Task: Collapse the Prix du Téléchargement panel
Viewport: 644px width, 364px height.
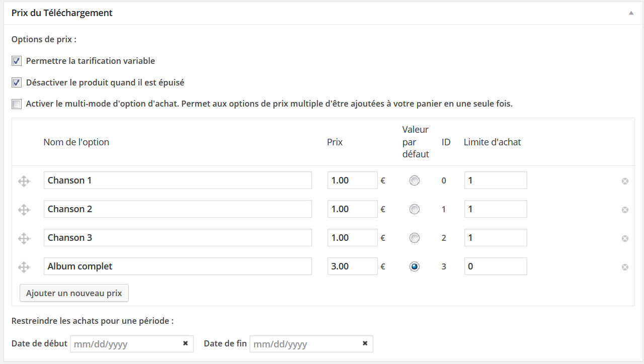Action: click(x=631, y=13)
